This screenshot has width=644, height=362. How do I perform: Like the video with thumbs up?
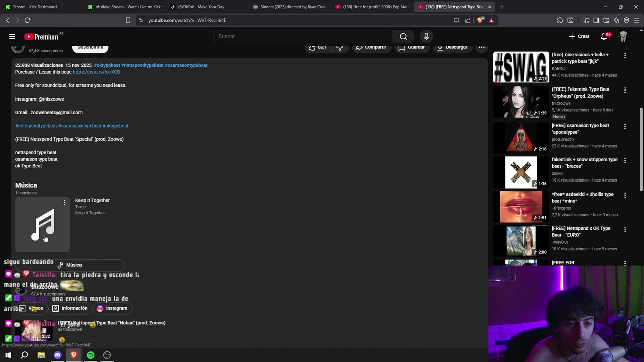click(317, 47)
